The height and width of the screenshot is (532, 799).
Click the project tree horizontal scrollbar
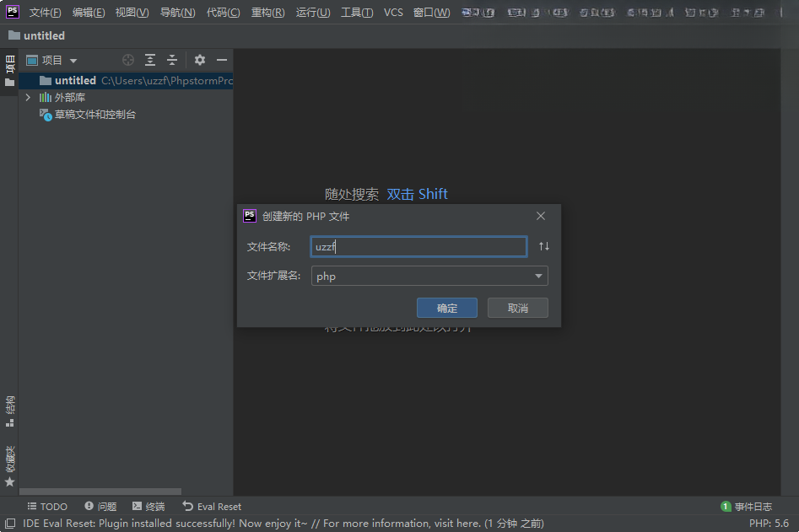click(100, 492)
